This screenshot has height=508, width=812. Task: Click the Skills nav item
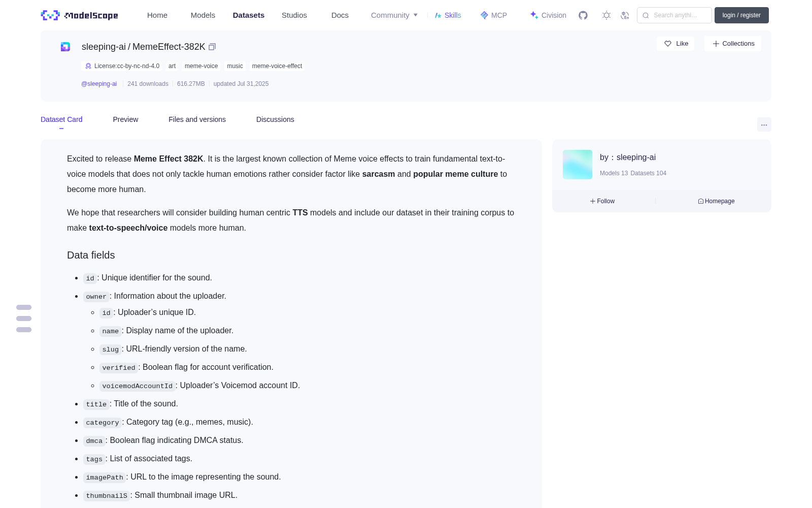pyautogui.click(x=448, y=15)
